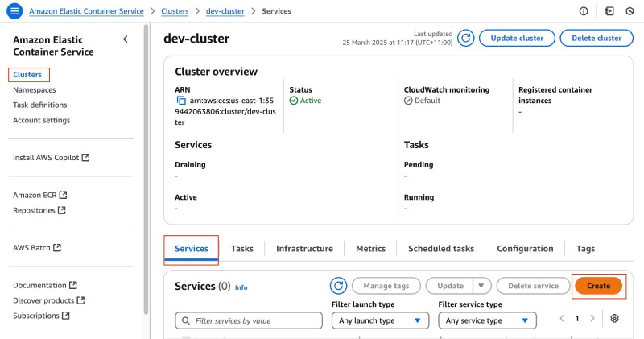This screenshot has width=644, height=339.
Task: Open the Services Info link
Action: pos(241,287)
